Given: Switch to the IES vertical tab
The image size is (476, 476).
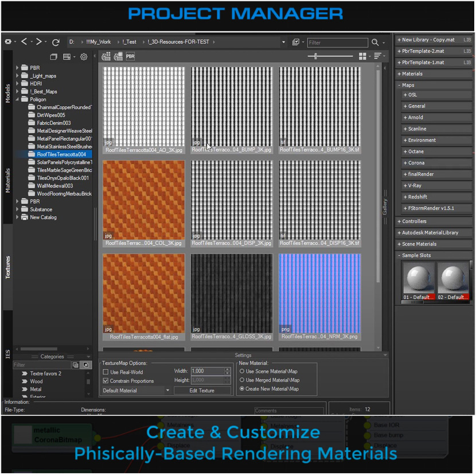Looking at the screenshot, I should point(7,354).
